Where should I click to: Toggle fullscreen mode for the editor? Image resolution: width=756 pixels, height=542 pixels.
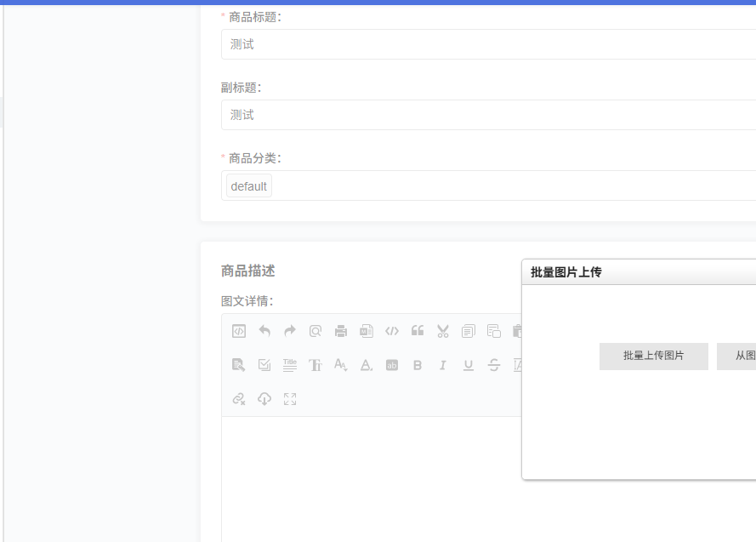point(290,399)
